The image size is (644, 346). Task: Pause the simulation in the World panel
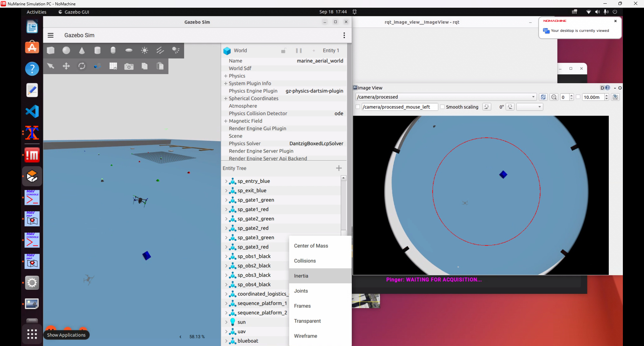tap(299, 51)
